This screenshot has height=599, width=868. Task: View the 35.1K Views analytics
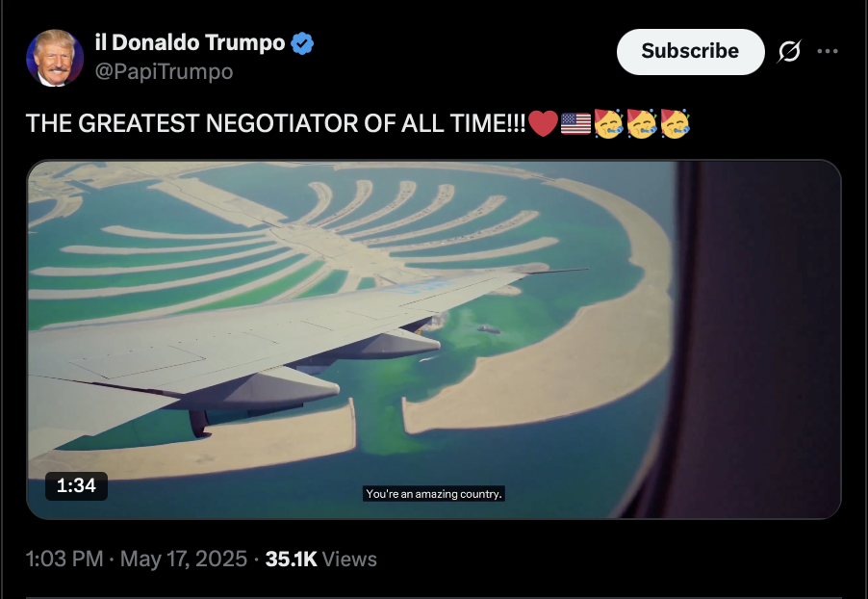click(321, 559)
